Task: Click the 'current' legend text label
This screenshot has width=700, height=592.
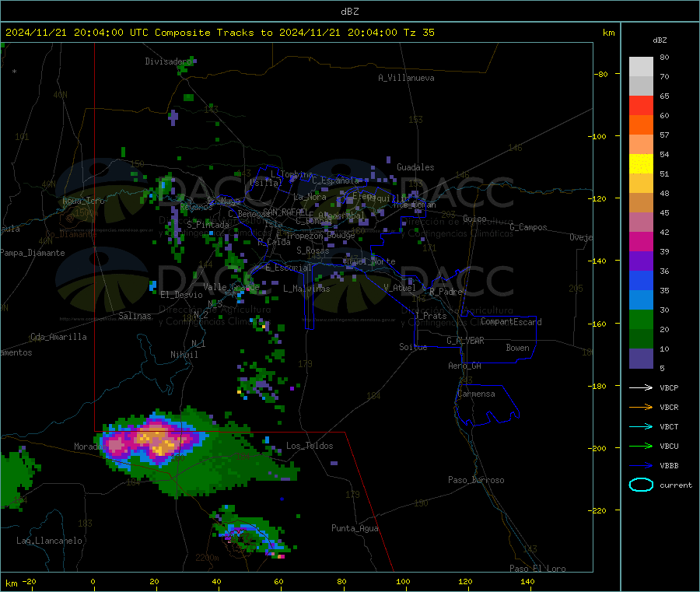Action: click(x=676, y=485)
